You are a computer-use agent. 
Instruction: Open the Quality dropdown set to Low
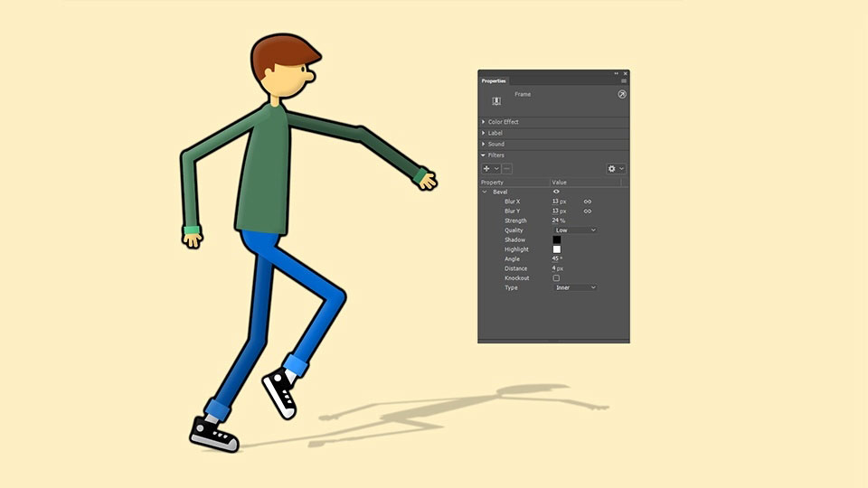(x=575, y=230)
